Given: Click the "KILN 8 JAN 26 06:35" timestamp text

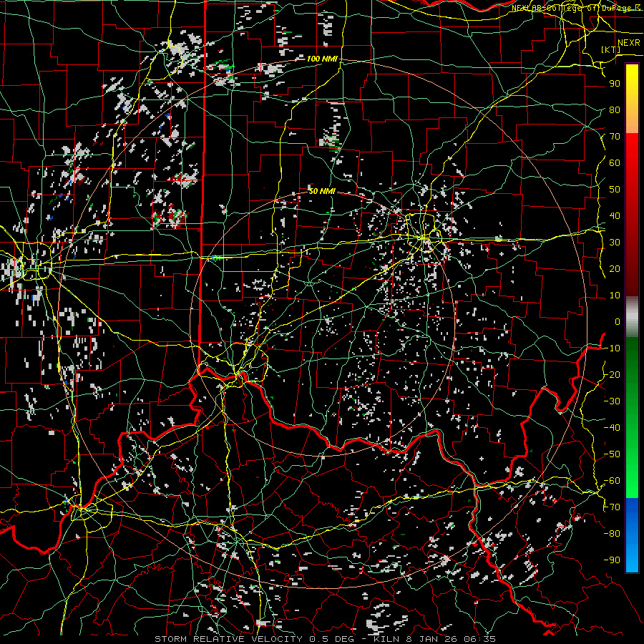Looking at the screenshot, I should tap(434, 639).
